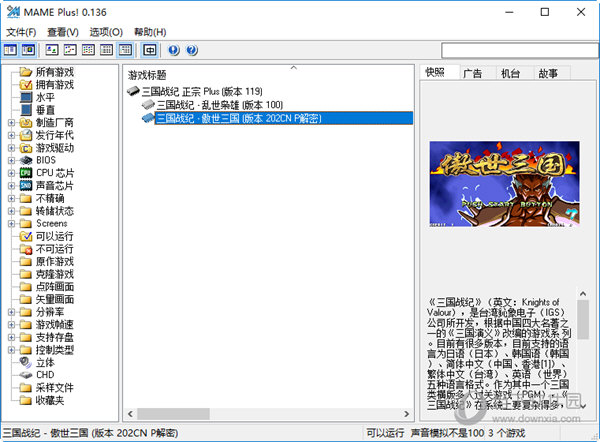Select 三国战纪 - 乱世枭雄 (版本 100)
Image resolution: width=600 pixels, height=442 pixels.
[220, 104]
